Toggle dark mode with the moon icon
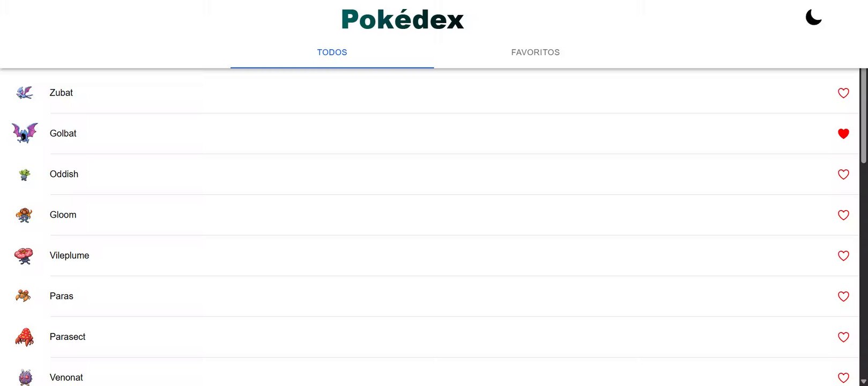This screenshot has width=868, height=386. point(813,18)
